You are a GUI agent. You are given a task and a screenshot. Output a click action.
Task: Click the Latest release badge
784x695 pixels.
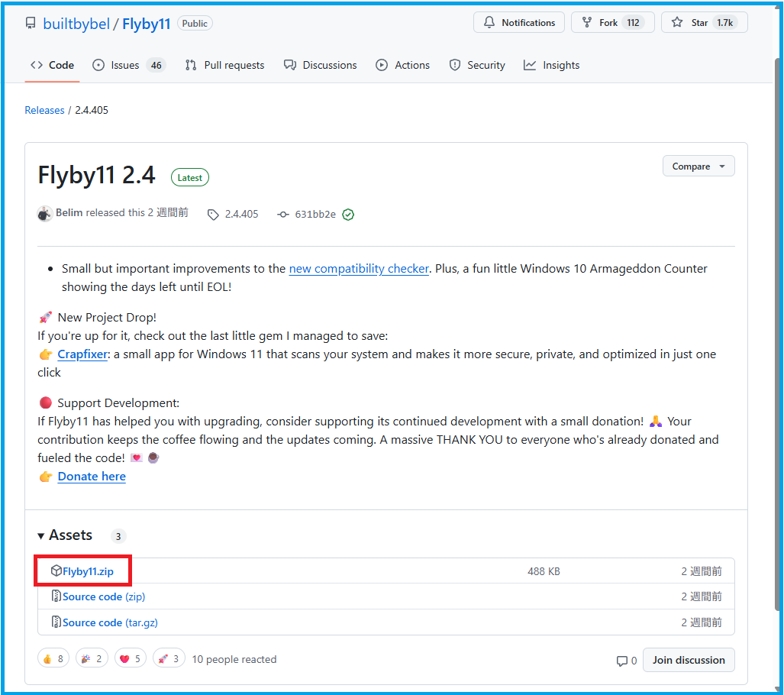[190, 178]
